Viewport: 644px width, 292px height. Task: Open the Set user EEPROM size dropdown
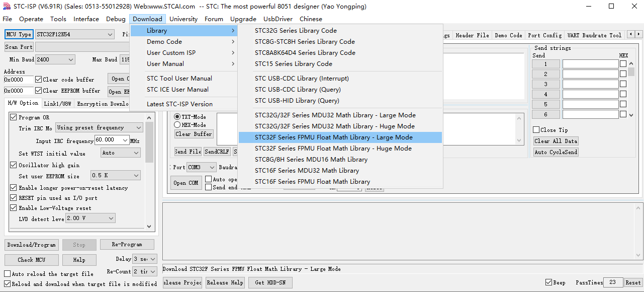tap(115, 175)
